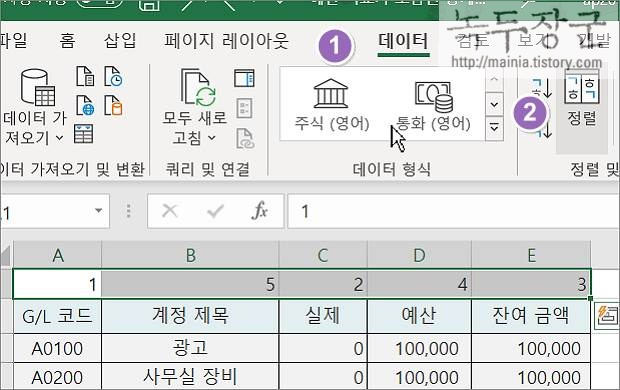Select 예산 value 100,000 in 광고 row

(419, 348)
